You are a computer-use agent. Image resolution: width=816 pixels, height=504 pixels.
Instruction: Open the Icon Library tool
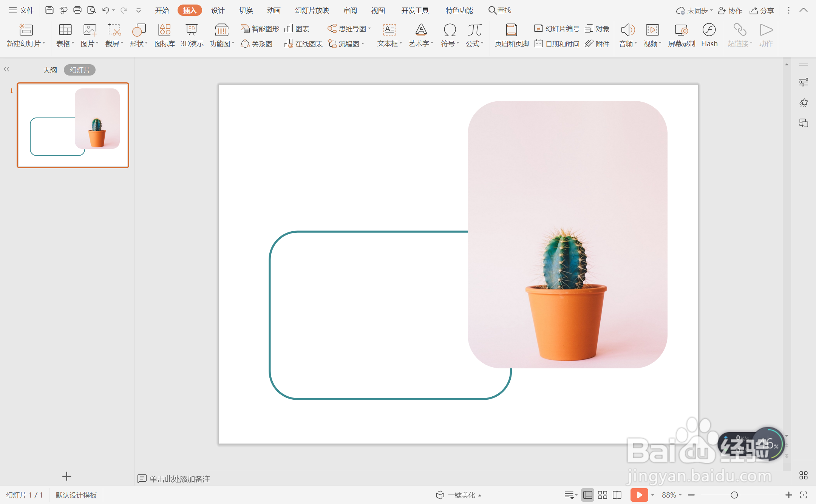click(x=164, y=36)
